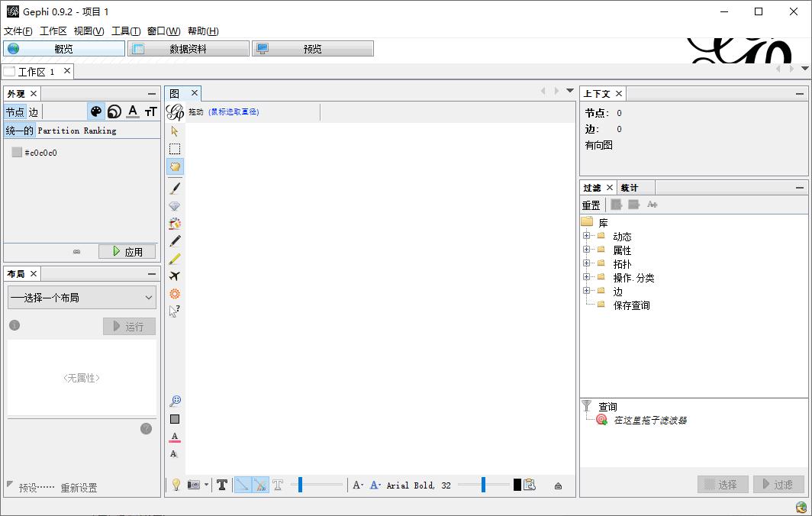The image size is (812, 516).
Task: Select the hand drag tool
Action: tap(175, 166)
